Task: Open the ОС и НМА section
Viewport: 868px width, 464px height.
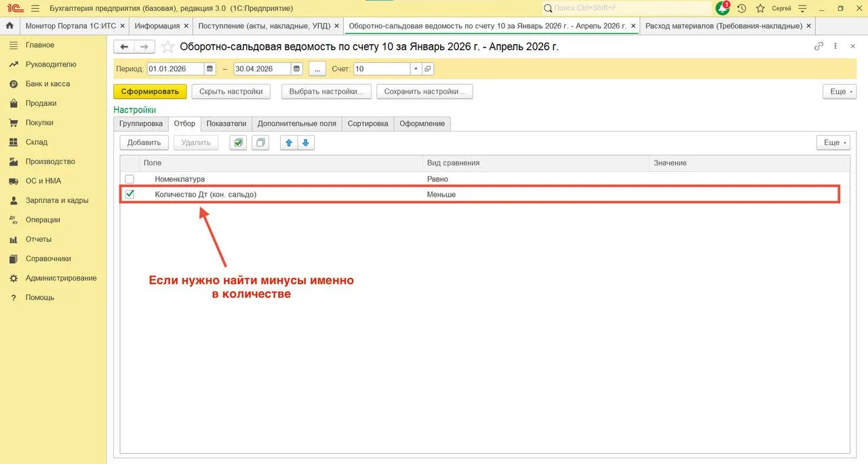Action: click(43, 181)
